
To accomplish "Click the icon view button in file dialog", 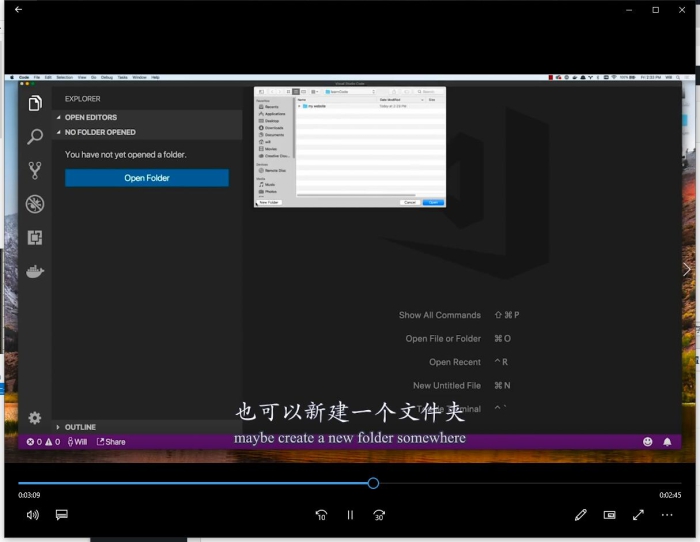I will 288,92.
